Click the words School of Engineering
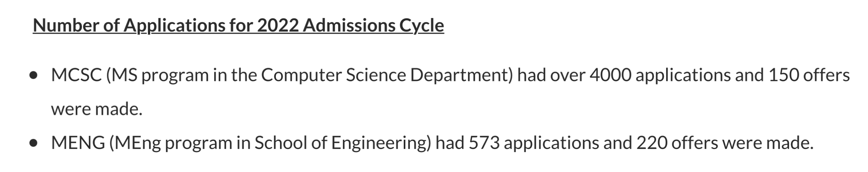The height and width of the screenshot is (172, 868). point(341,143)
